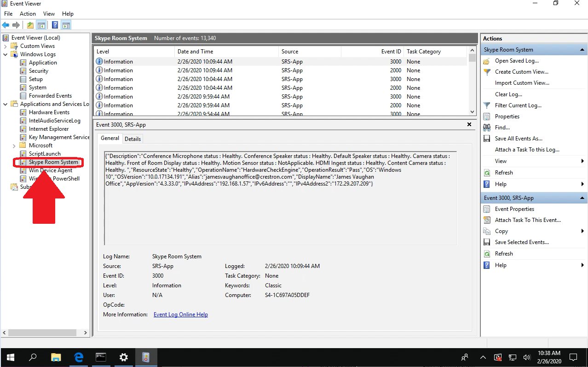This screenshot has height=367, width=588.
Task: Open the View submenu in Skype Room System actions
Action: [x=534, y=161]
